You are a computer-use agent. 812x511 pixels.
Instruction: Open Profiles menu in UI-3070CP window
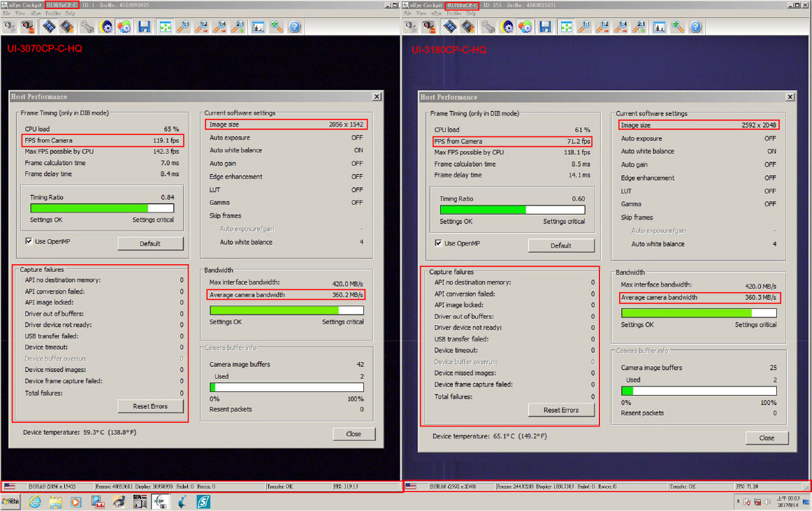click(52, 13)
